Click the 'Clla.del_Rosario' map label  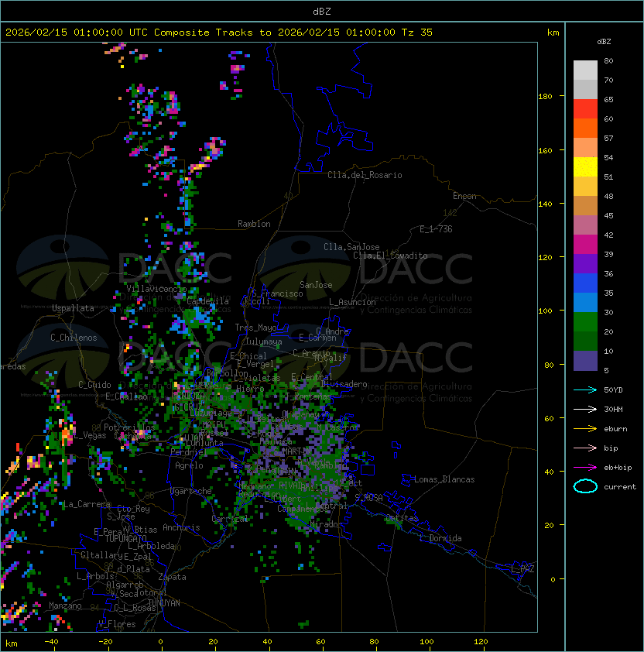(x=365, y=175)
